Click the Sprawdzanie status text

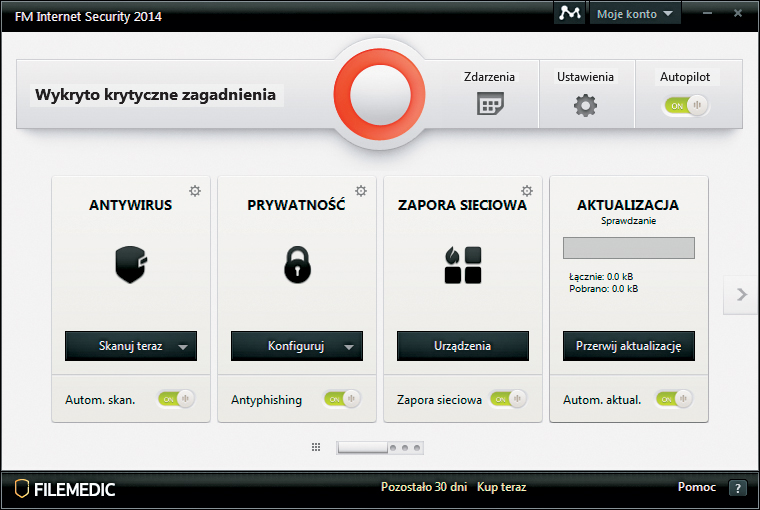point(629,221)
